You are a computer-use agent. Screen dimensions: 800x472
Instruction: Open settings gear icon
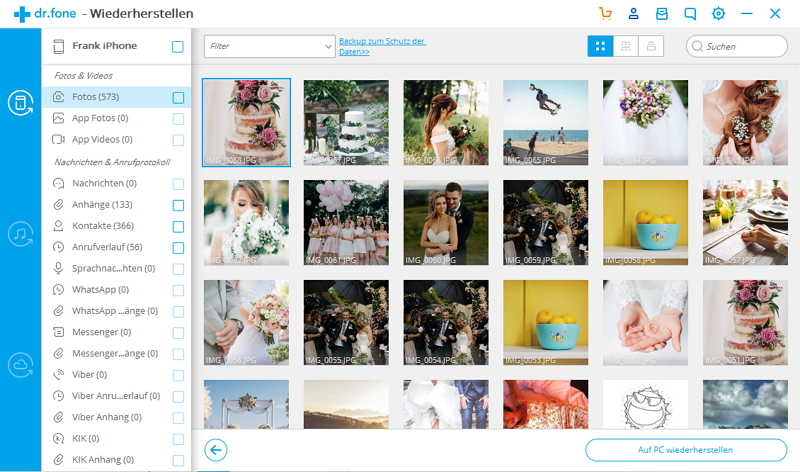(718, 14)
